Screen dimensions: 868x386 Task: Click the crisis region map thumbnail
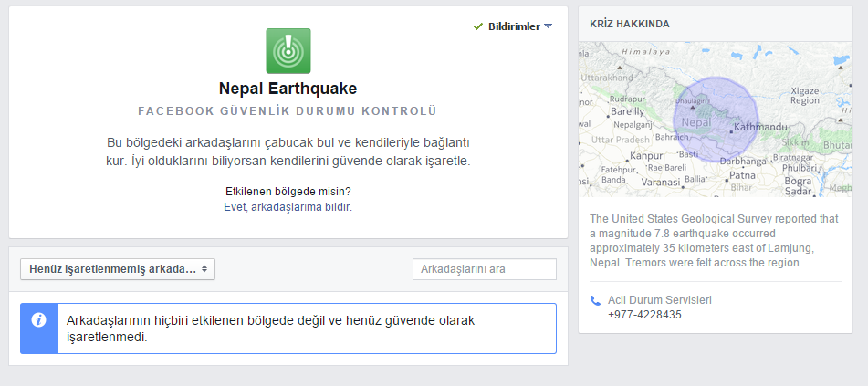tap(716, 119)
